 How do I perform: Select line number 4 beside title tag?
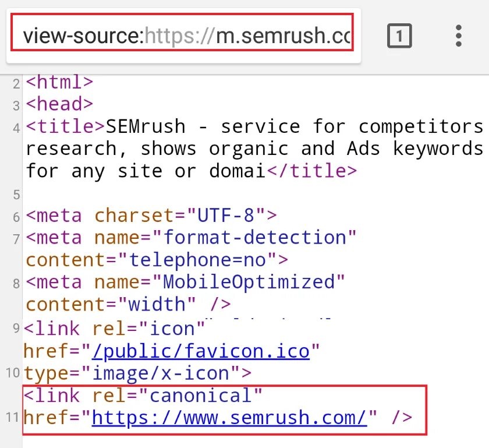[x=17, y=128]
